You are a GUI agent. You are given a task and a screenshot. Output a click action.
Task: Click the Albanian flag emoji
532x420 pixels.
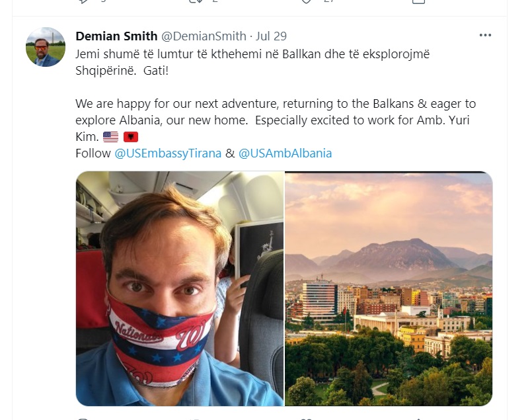click(131, 137)
